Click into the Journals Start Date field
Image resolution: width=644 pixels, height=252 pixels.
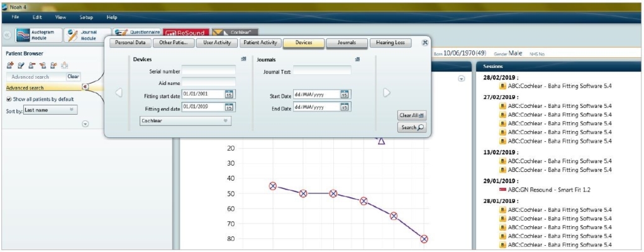(x=316, y=94)
